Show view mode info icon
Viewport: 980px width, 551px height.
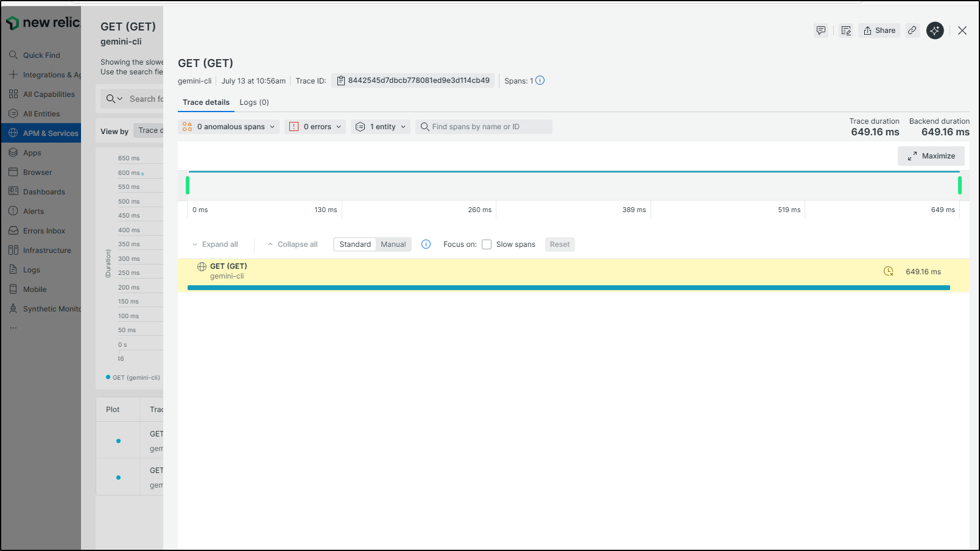pos(426,244)
